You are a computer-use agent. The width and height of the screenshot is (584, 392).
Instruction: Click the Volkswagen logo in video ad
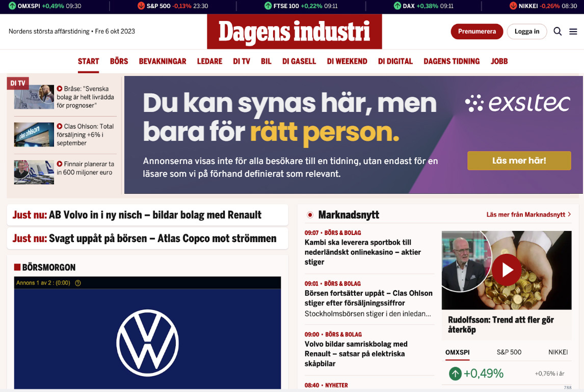tap(147, 342)
